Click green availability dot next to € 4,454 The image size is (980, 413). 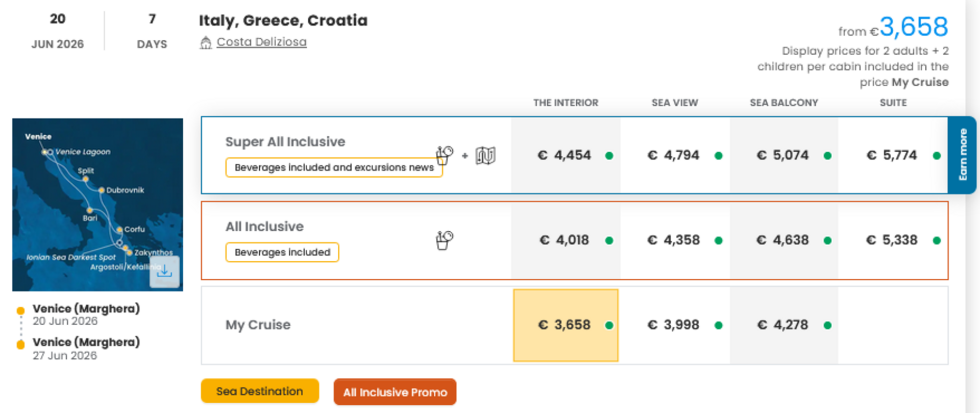point(609,155)
